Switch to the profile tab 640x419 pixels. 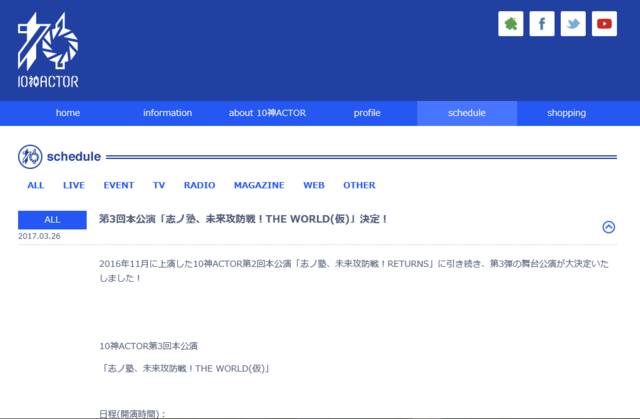(x=367, y=113)
